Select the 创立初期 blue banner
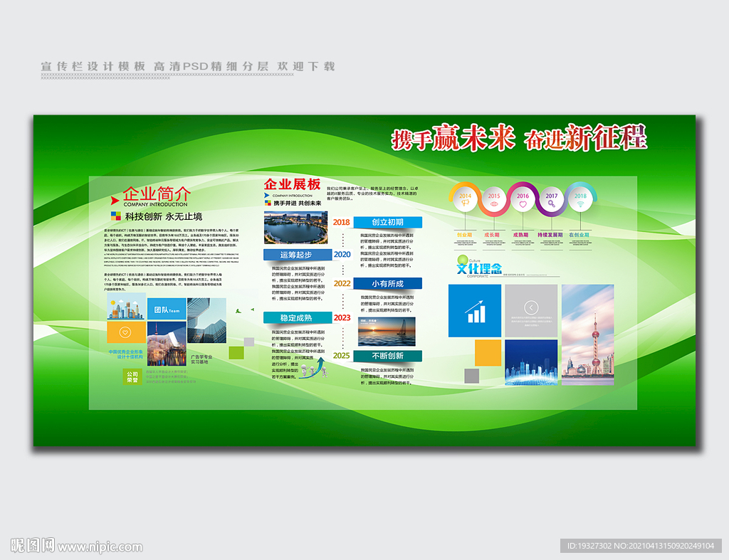Screen dimensions: 729x560 pos(387,222)
